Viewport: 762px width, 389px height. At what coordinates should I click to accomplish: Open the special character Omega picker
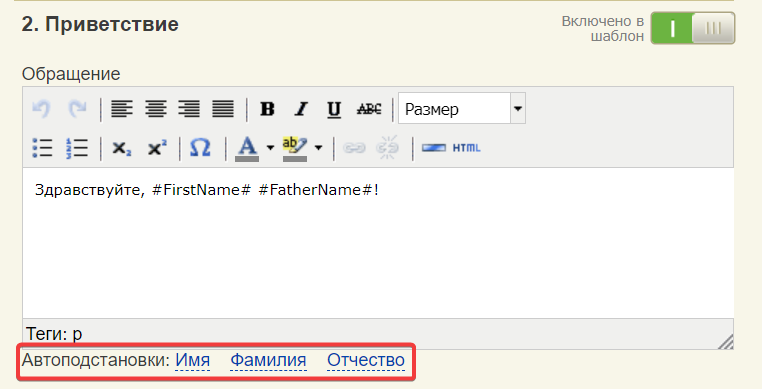pyautogui.click(x=200, y=148)
